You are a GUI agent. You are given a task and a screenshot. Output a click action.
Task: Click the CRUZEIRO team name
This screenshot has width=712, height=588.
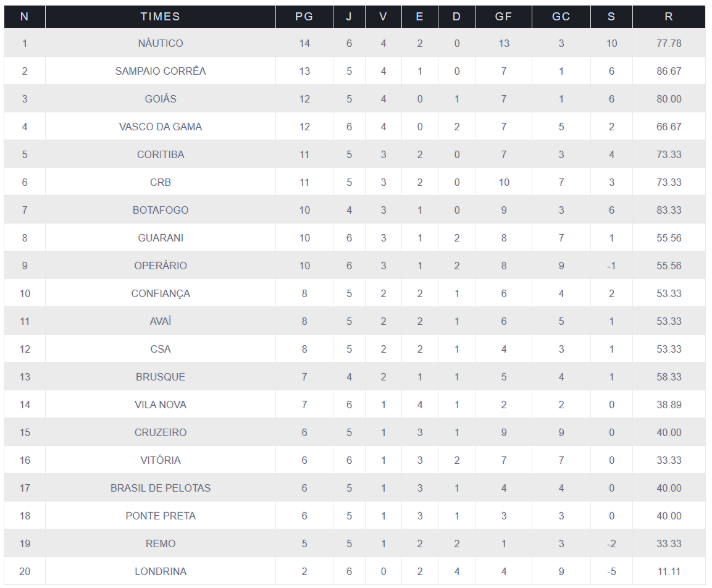tap(161, 432)
